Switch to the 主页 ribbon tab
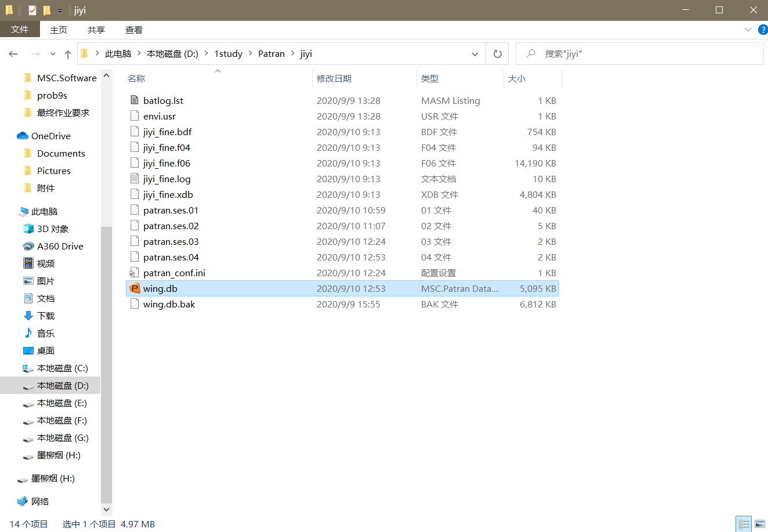768x532 pixels. pyautogui.click(x=58, y=30)
